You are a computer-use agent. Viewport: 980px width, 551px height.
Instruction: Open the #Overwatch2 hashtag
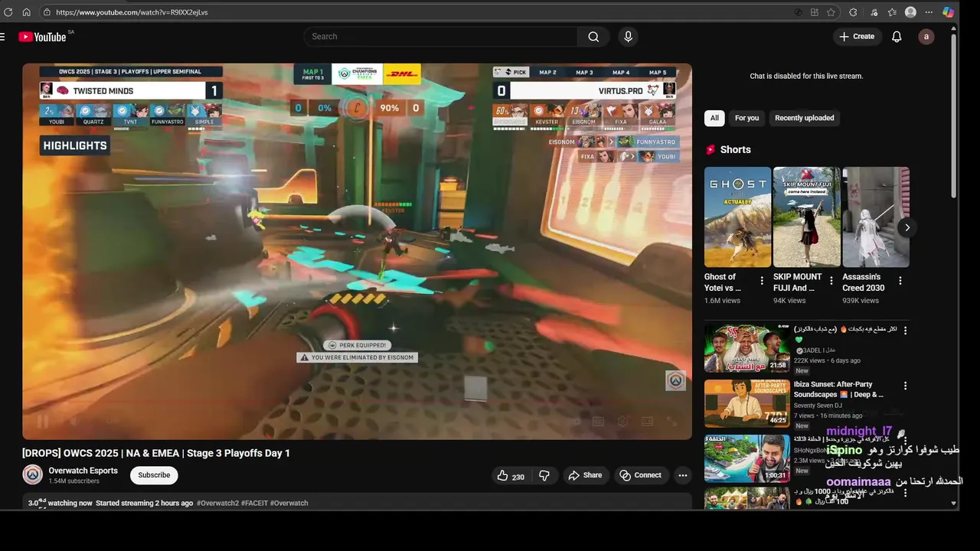(217, 504)
